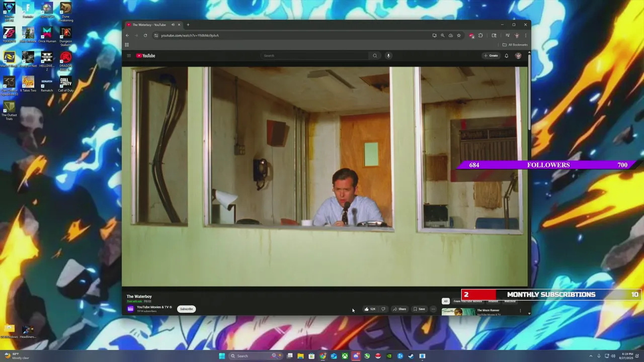The height and width of the screenshot is (362, 644).
Task: Close The Waterboy - YouTube tab
Action: click(x=179, y=25)
